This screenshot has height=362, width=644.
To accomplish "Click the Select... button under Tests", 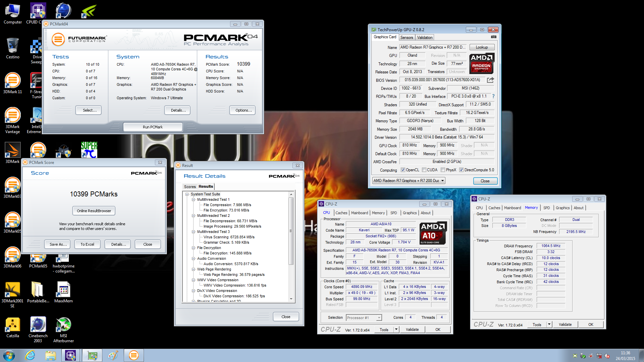I will point(89,110).
